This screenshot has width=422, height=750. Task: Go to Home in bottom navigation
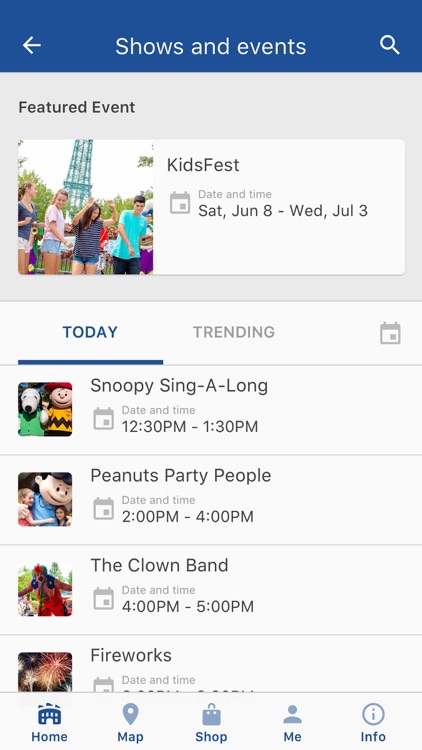click(49, 722)
